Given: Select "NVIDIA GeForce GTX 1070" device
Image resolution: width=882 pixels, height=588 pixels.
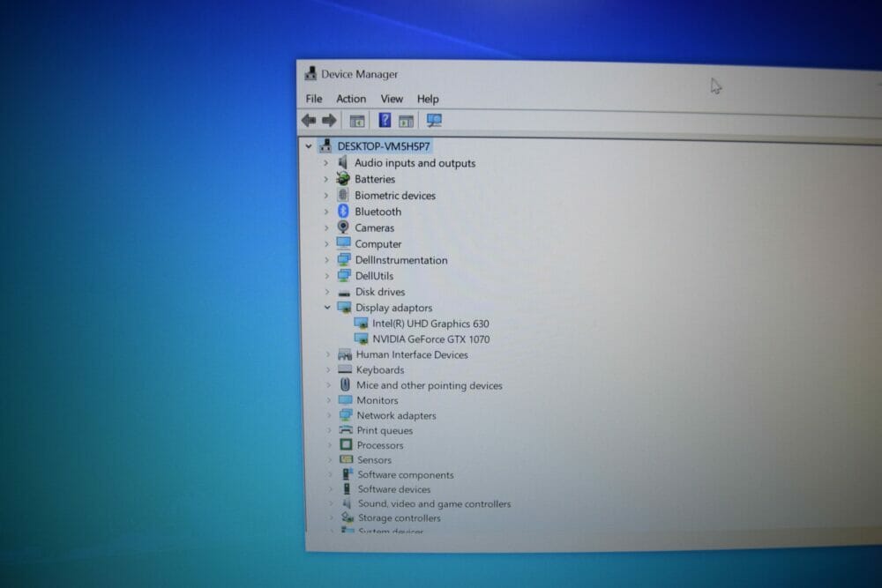Looking at the screenshot, I should coord(431,339).
